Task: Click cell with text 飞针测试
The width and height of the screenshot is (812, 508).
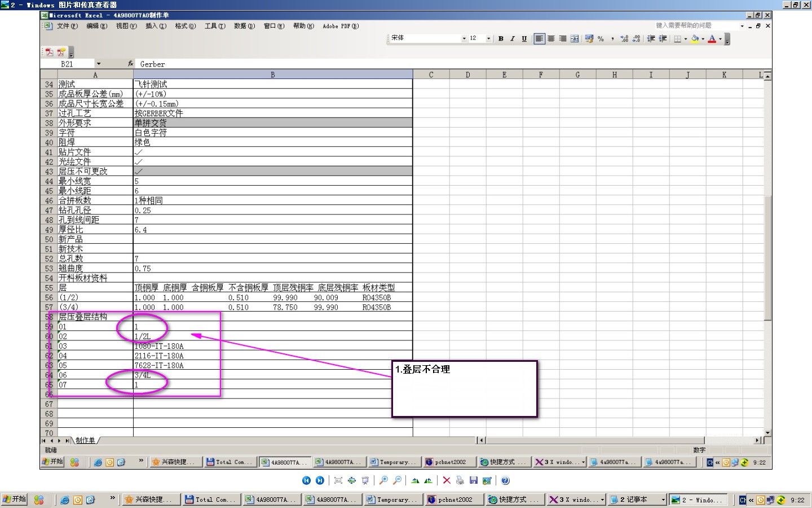Action: (273, 84)
